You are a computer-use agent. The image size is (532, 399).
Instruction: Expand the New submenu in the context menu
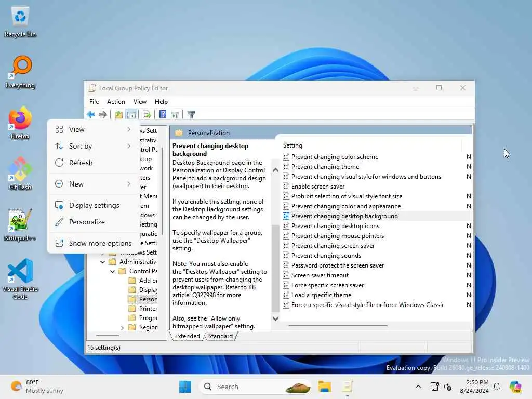(x=92, y=184)
